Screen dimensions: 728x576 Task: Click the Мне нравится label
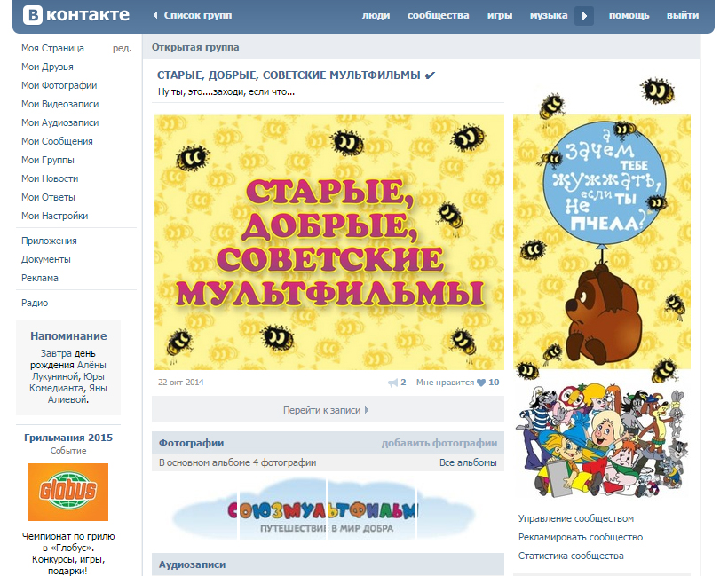[x=445, y=383]
